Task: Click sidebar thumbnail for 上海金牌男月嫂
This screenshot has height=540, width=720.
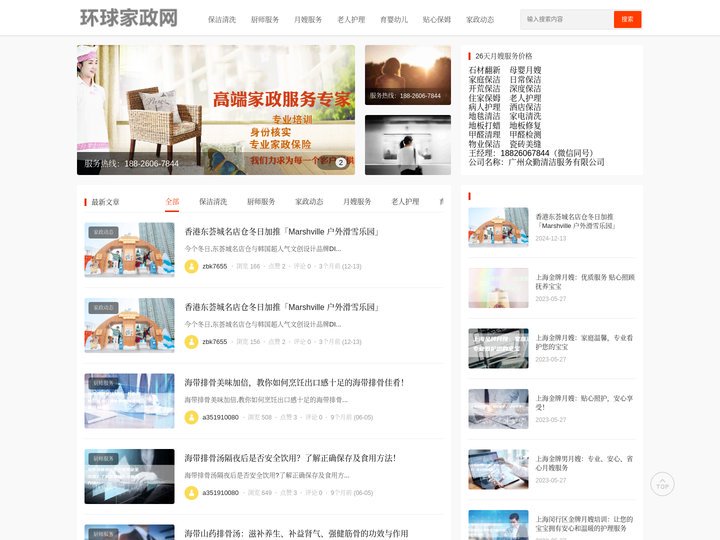Action: [498, 469]
